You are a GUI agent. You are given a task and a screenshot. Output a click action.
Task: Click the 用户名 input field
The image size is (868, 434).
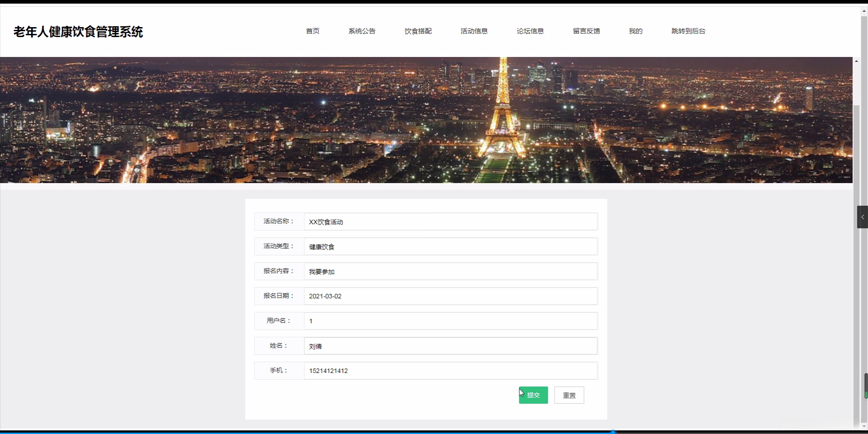coord(451,321)
